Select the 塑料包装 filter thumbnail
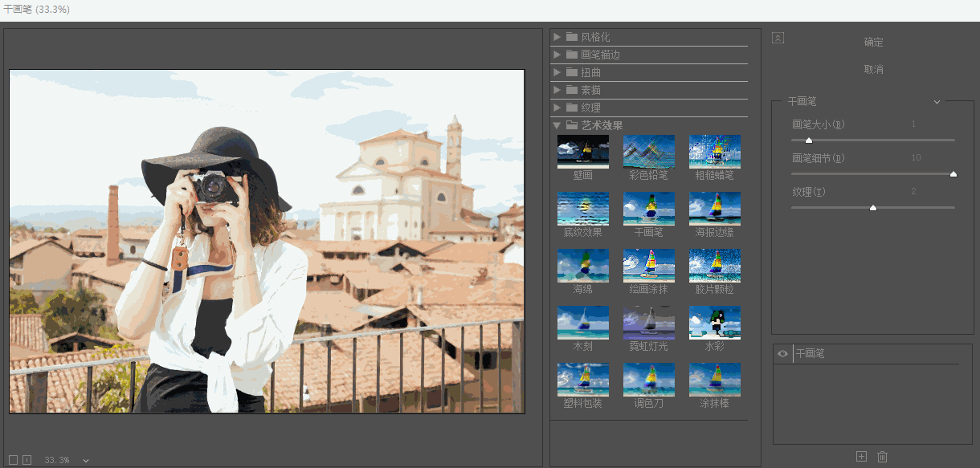980x468 pixels. [x=583, y=379]
